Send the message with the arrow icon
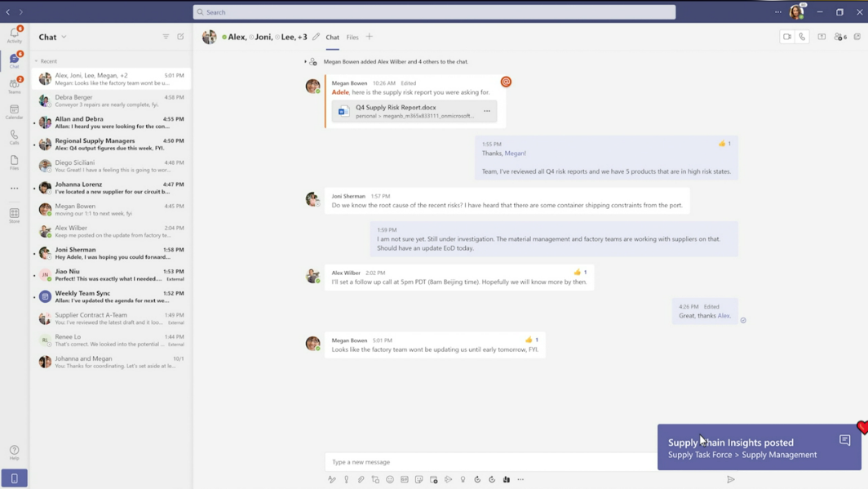 [x=731, y=479]
